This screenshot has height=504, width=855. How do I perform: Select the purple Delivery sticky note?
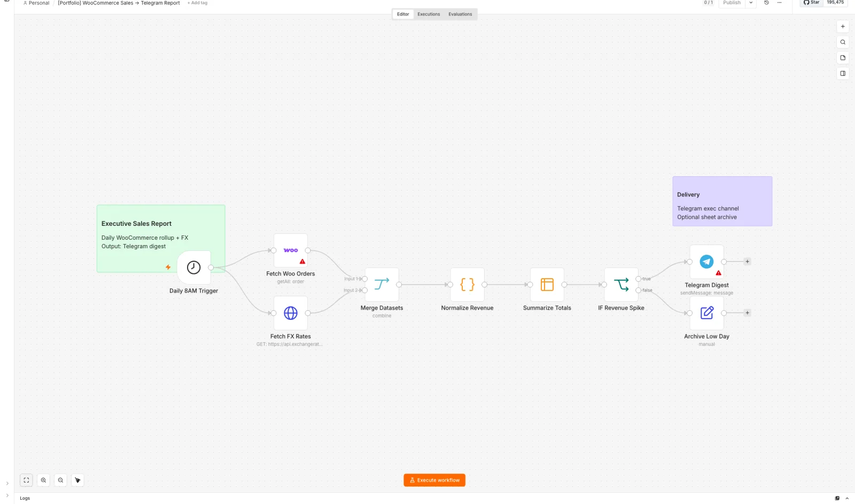[722, 201]
